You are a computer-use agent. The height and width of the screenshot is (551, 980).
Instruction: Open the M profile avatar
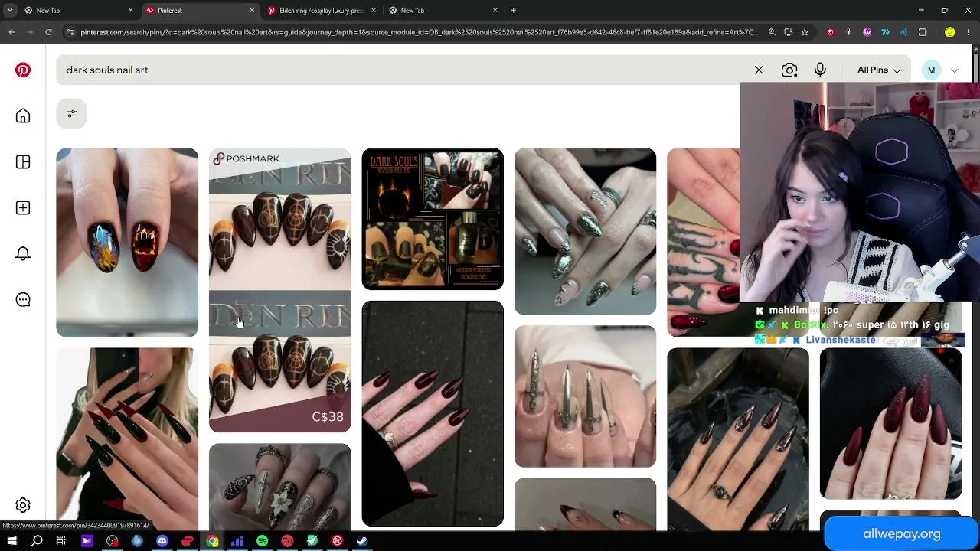tap(931, 70)
